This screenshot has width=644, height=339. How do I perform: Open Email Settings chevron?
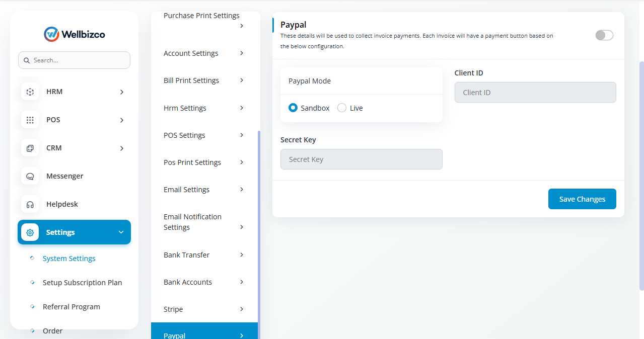pyautogui.click(x=242, y=189)
